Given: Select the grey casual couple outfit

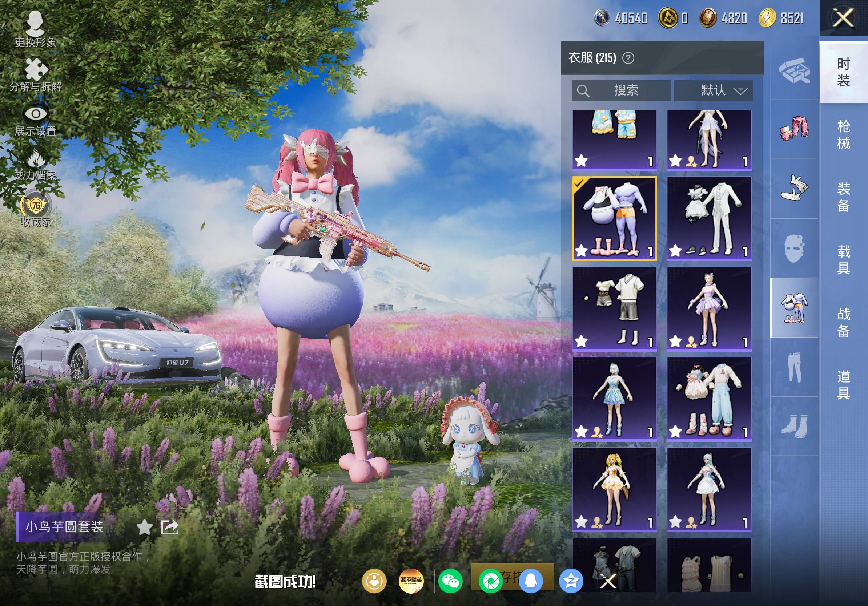Looking at the screenshot, I should coord(614,565).
